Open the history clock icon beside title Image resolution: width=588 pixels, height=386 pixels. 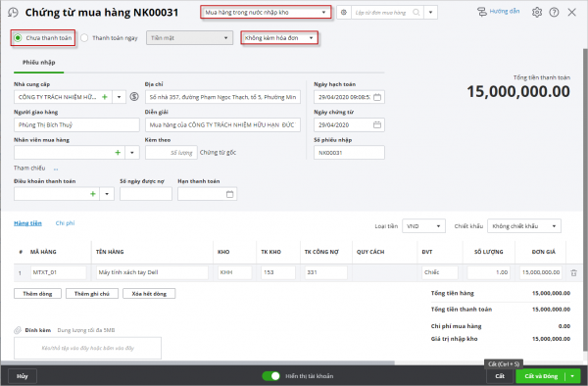[13, 13]
